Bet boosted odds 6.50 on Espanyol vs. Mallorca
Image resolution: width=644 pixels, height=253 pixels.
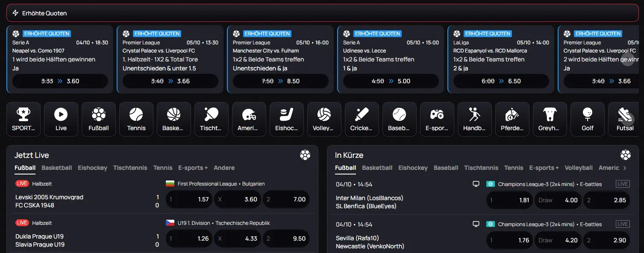501,81
